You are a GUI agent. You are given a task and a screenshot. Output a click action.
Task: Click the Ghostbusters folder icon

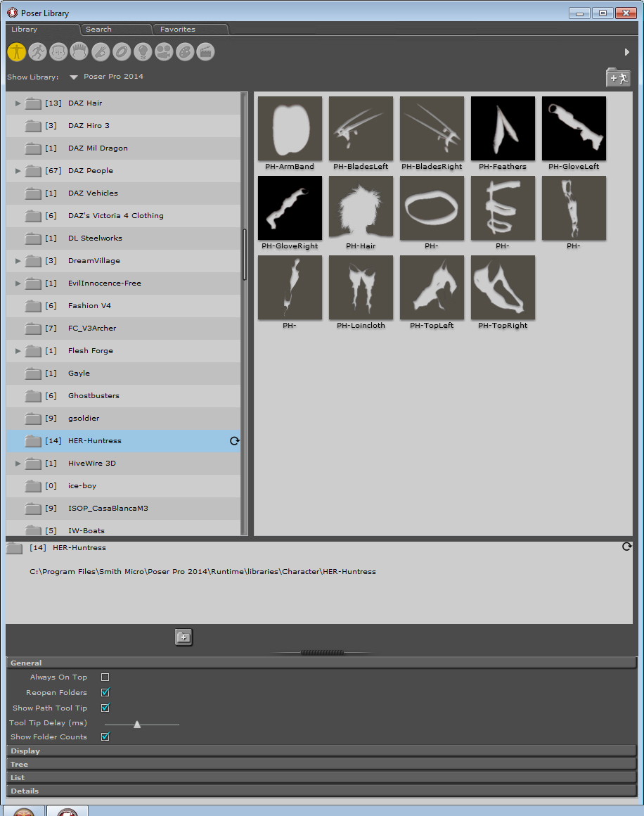pyautogui.click(x=33, y=396)
